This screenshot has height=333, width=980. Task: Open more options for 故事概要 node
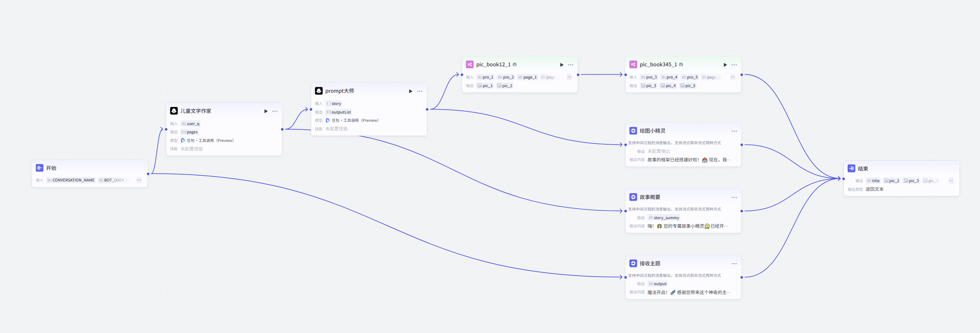(734, 197)
